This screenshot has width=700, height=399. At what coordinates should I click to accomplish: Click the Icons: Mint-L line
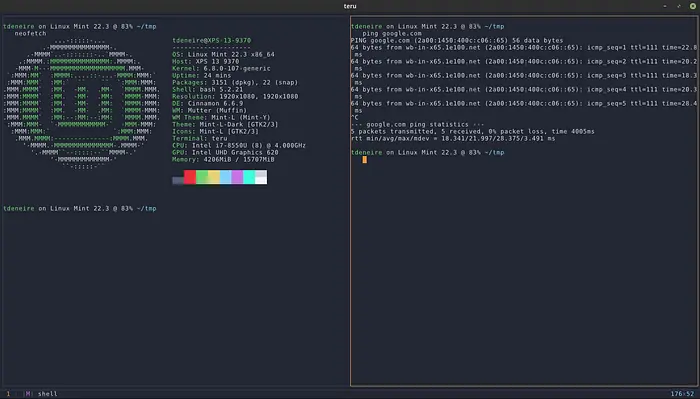(x=216, y=132)
